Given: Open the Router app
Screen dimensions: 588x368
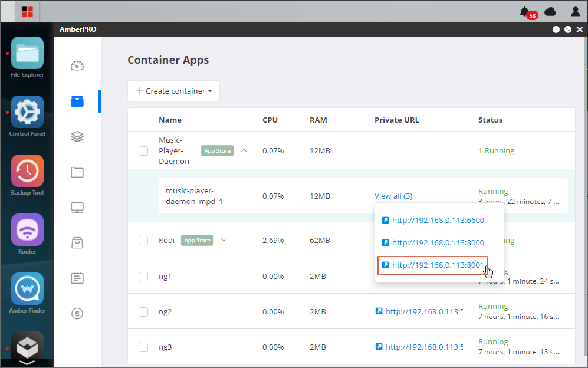Looking at the screenshot, I should pos(27,229).
